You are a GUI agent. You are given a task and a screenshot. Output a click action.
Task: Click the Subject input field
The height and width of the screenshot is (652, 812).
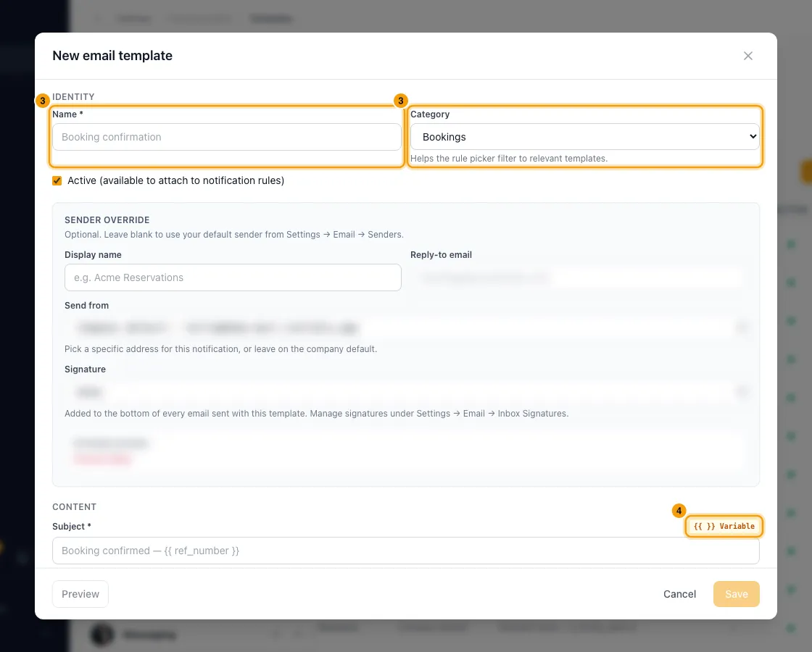(405, 551)
